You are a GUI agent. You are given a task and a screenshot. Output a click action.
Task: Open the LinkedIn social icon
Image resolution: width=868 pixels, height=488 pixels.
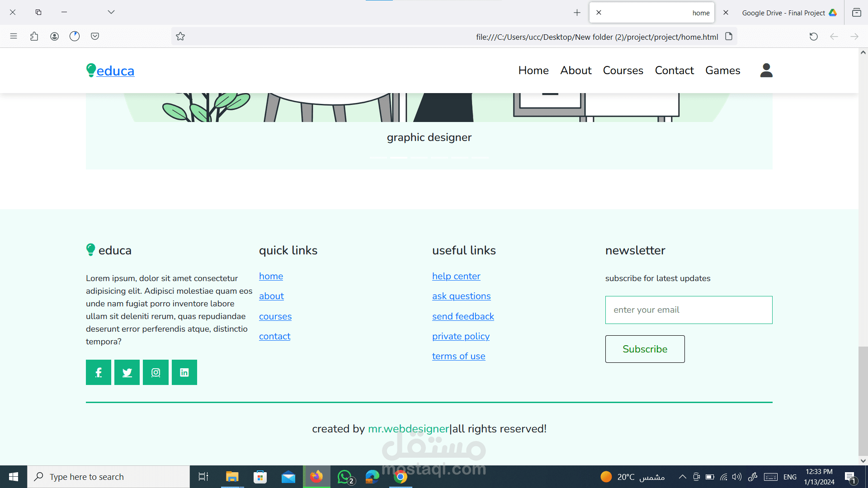(184, 372)
